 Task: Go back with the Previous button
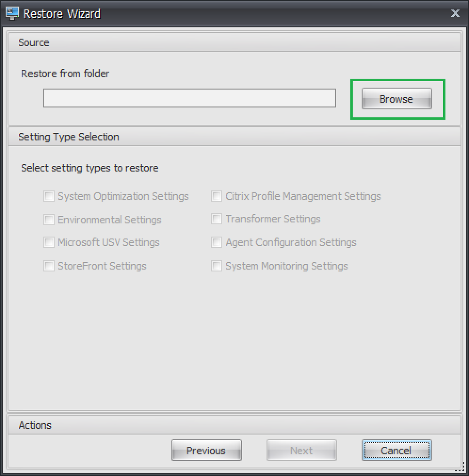click(206, 451)
